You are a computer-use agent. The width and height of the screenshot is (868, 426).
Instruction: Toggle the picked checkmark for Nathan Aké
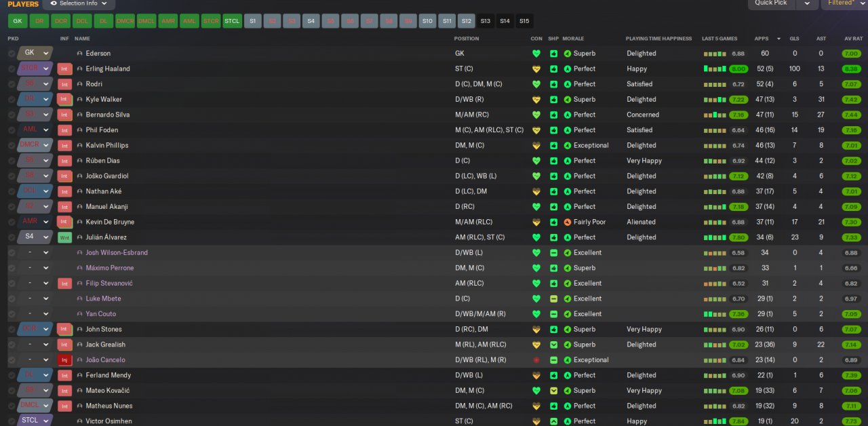[x=12, y=191]
